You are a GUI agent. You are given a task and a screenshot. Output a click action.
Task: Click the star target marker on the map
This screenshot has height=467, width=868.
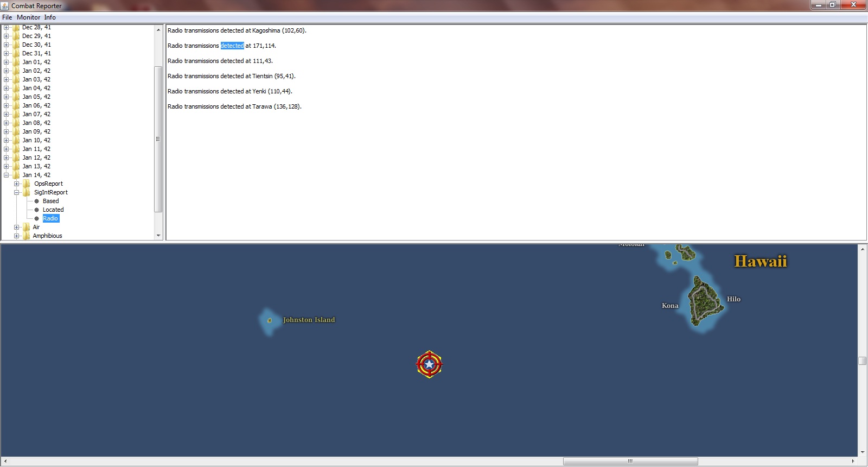429,364
